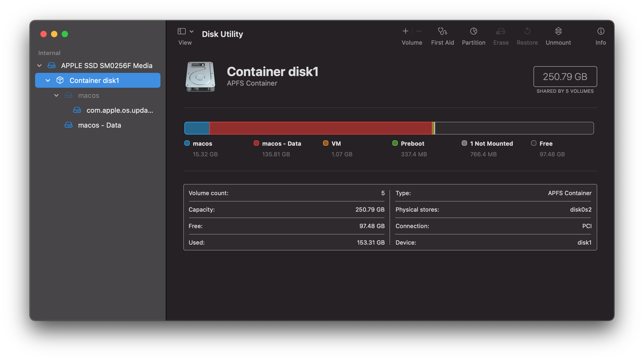Click the red macos - Data legend swatch
Screen dimensions: 644x360
tap(256, 143)
